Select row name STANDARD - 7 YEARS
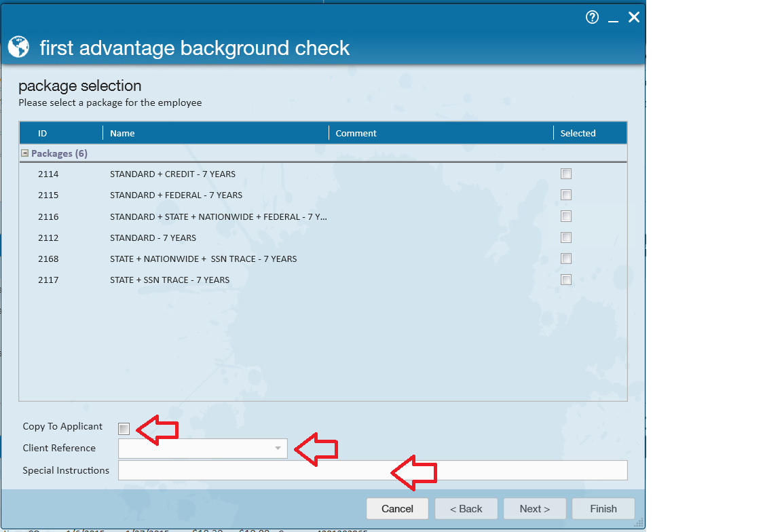This screenshot has width=782, height=532. (x=153, y=237)
